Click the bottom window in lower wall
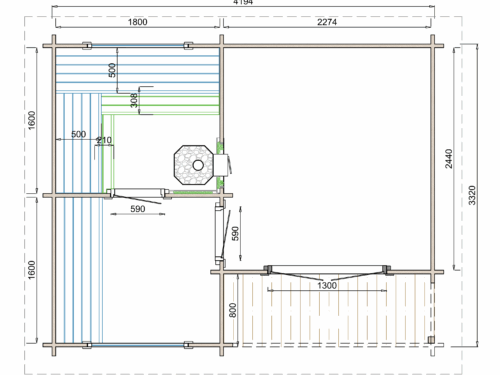500x375 pixels. click(x=138, y=345)
